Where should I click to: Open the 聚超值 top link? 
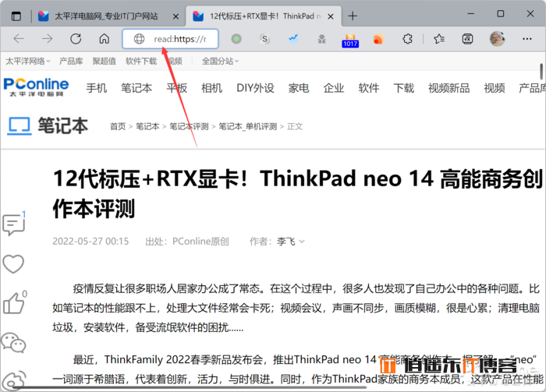(x=104, y=62)
